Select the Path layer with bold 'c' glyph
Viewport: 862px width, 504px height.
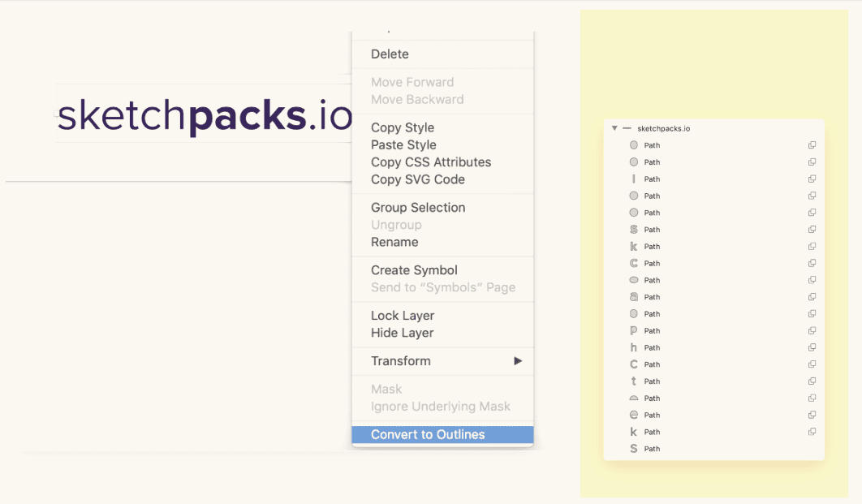coord(713,263)
